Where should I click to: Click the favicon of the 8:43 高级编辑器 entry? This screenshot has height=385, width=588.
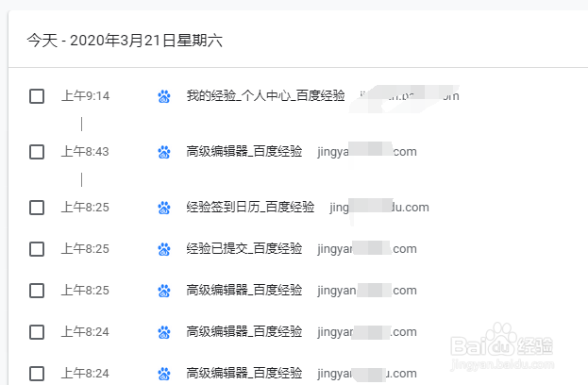[164, 152]
